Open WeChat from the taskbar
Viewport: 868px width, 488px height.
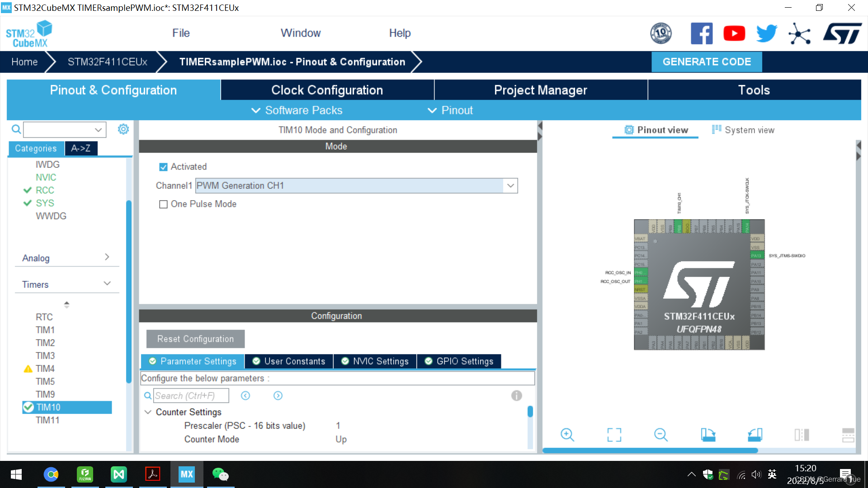pos(221,474)
